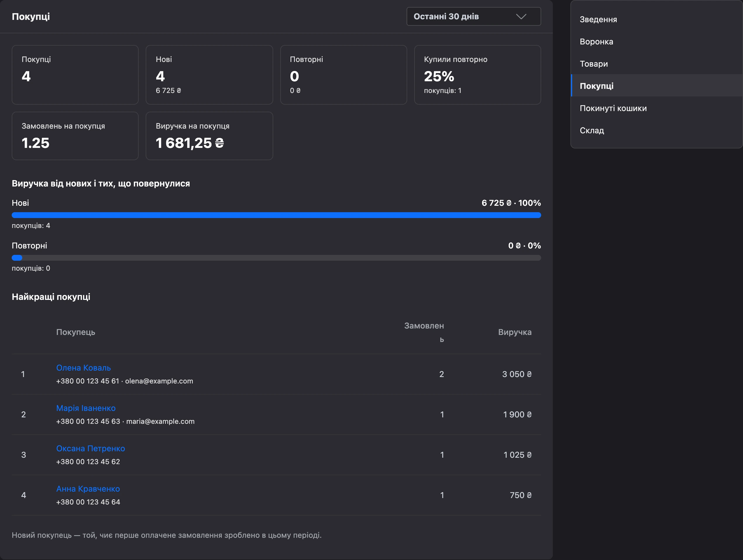Click the 'Найкращі покупці' heading

coord(51,297)
